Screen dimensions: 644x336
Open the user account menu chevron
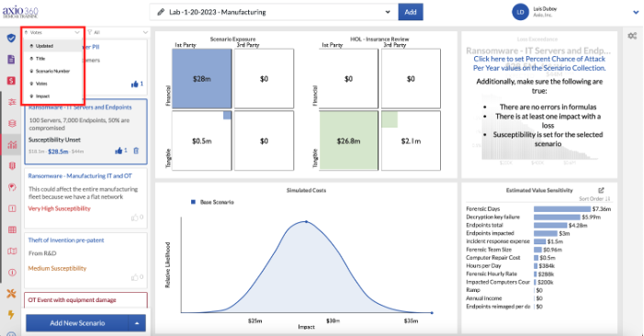tap(636, 12)
